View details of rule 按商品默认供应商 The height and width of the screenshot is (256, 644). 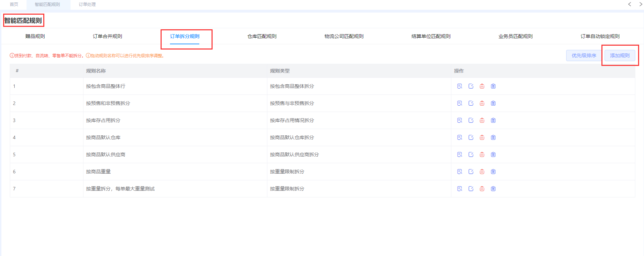460,155
